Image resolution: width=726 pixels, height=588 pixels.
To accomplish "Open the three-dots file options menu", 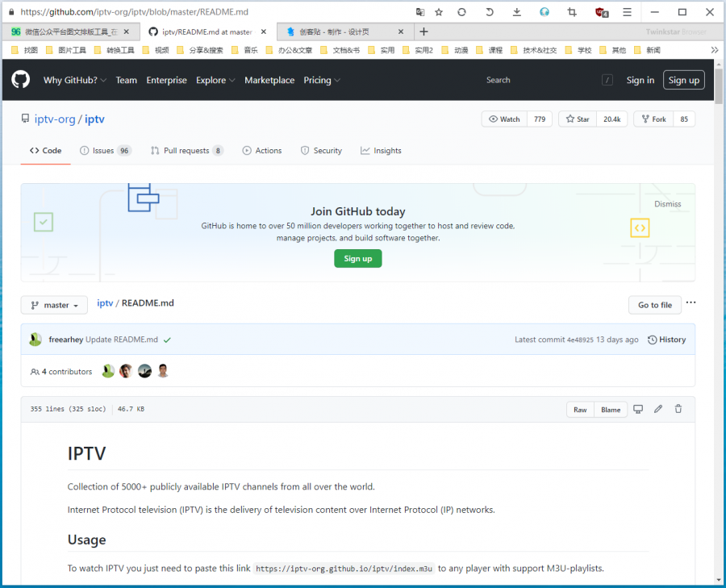I will click(x=691, y=303).
